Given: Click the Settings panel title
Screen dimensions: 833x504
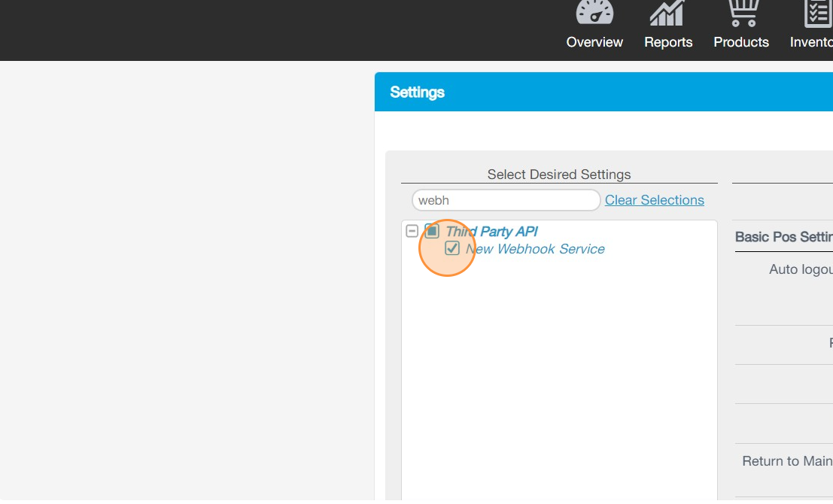Looking at the screenshot, I should pyautogui.click(x=417, y=93).
